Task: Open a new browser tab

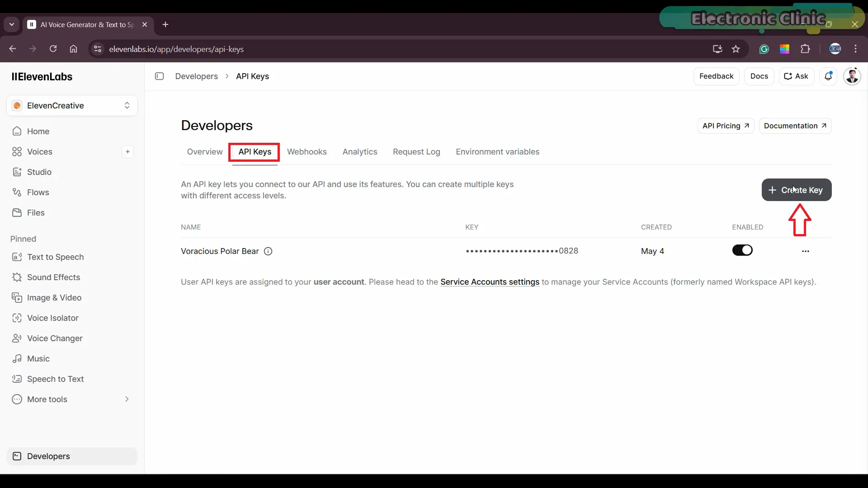Action: click(x=165, y=24)
